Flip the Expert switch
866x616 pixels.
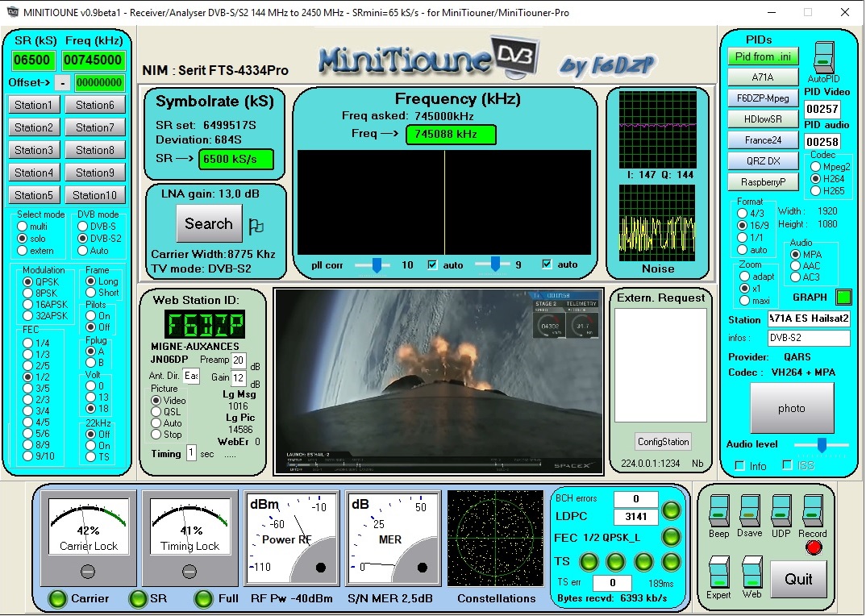tap(718, 572)
